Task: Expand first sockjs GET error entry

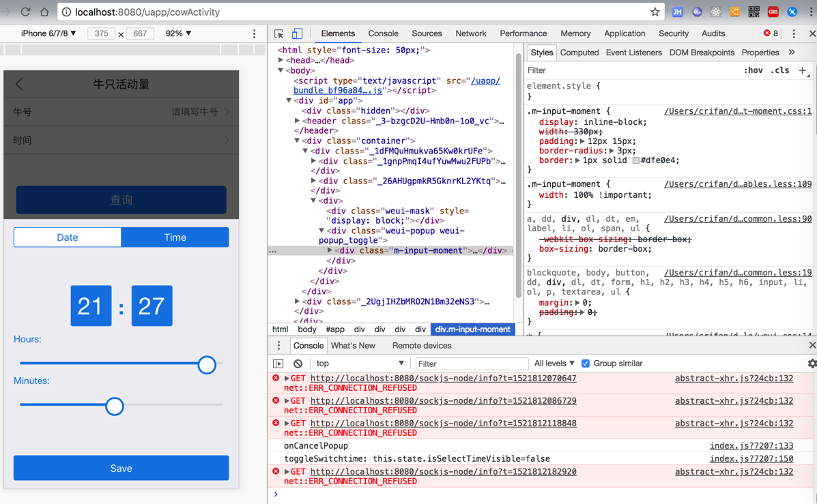Action: tap(287, 379)
